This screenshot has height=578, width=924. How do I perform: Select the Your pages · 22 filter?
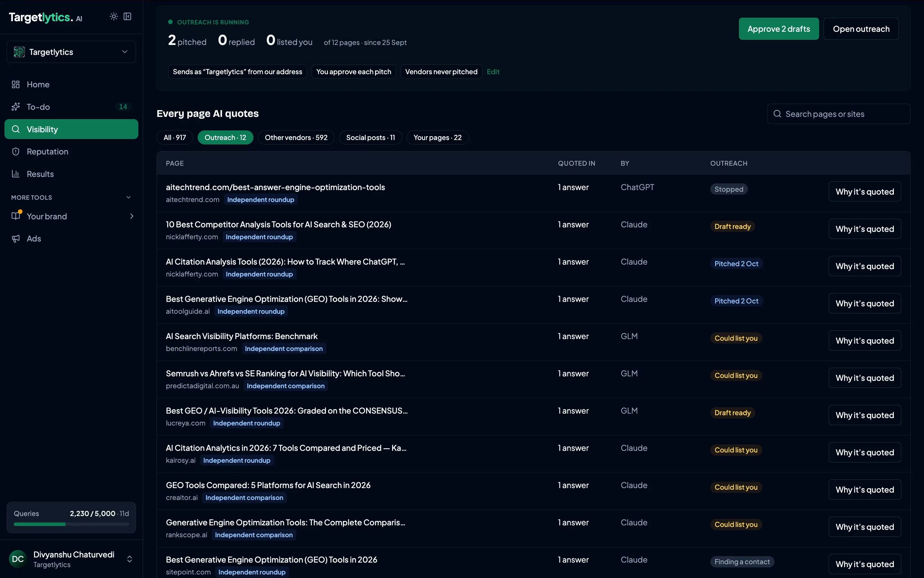(x=438, y=138)
